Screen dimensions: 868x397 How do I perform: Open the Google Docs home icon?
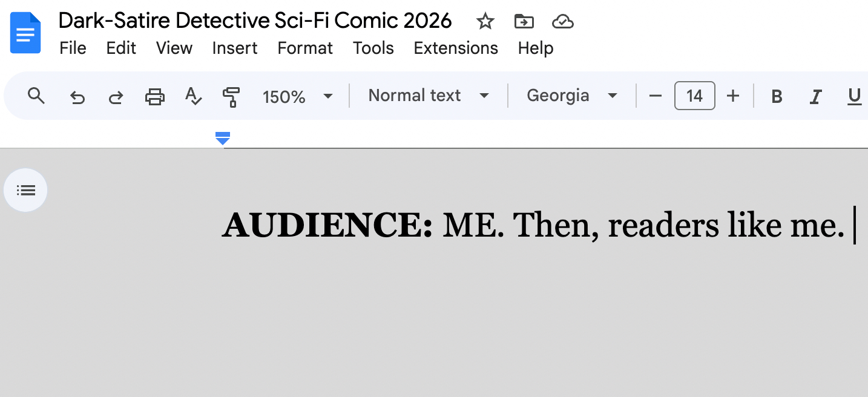coord(25,33)
